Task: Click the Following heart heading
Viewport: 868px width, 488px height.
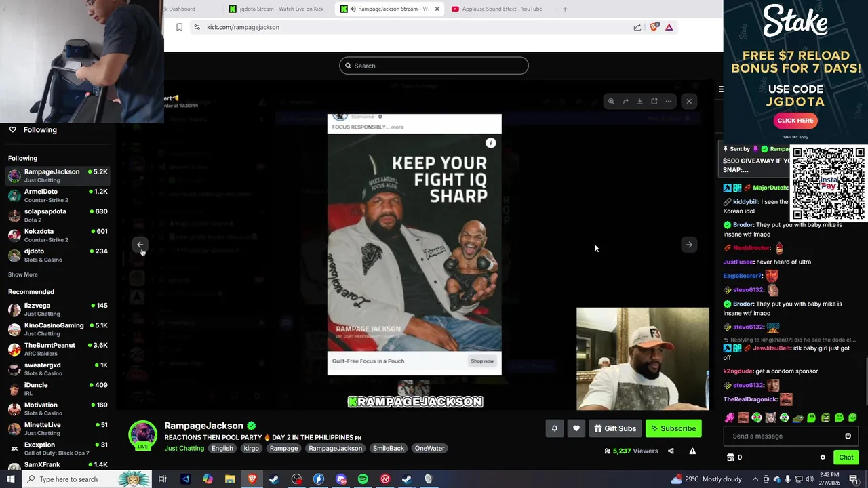Action: click(x=33, y=129)
